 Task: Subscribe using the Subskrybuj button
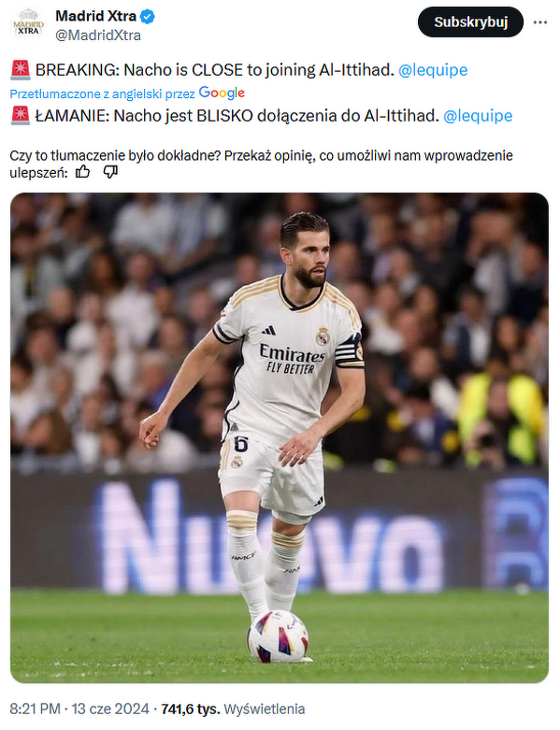point(470,21)
